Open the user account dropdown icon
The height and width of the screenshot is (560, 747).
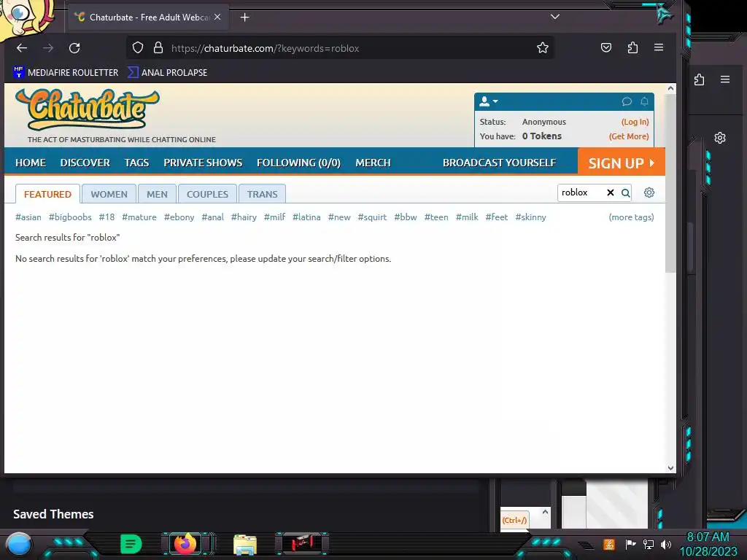point(488,101)
